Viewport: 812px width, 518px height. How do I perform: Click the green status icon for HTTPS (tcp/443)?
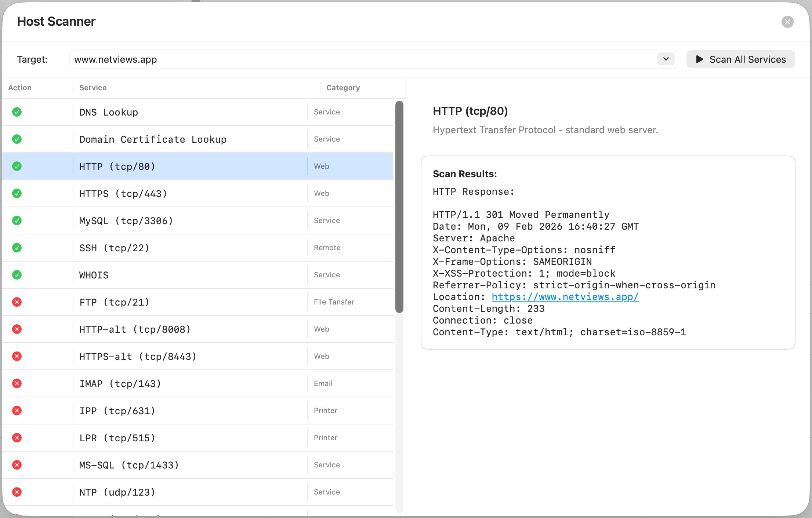(x=17, y=193)
